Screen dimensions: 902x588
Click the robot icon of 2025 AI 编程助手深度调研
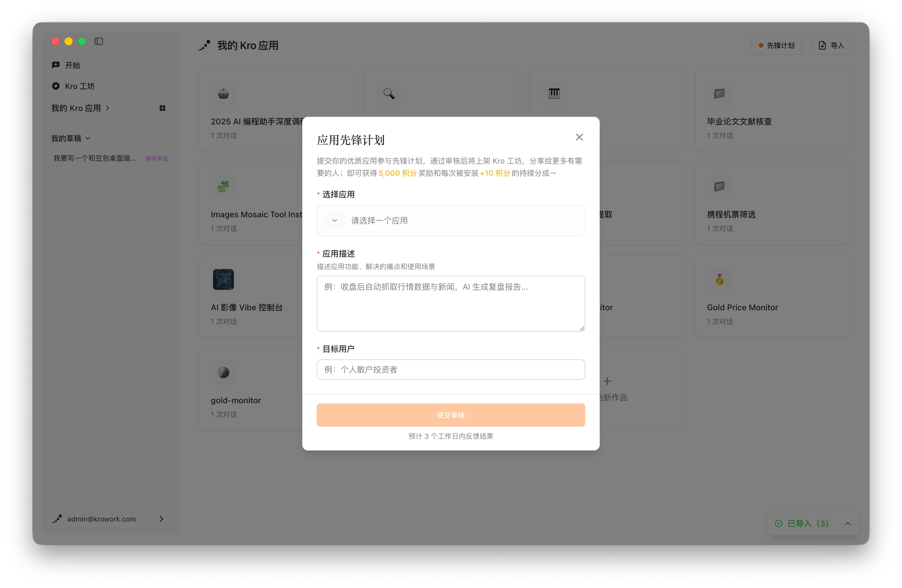[223, 94]
